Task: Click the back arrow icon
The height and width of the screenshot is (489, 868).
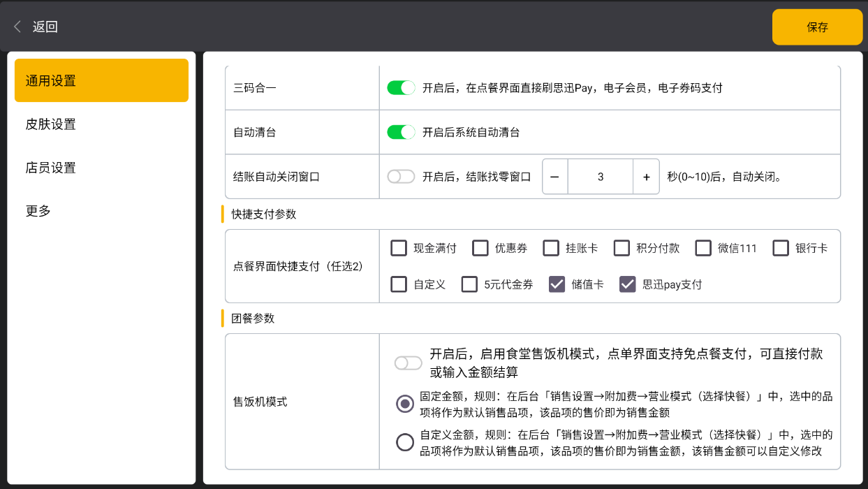Action: pos(17,27)
